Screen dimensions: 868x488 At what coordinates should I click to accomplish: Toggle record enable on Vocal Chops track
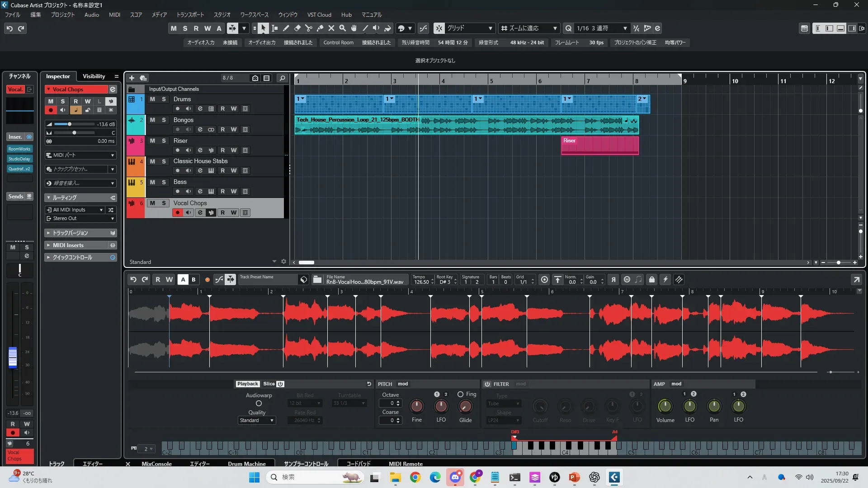[178, 213]
